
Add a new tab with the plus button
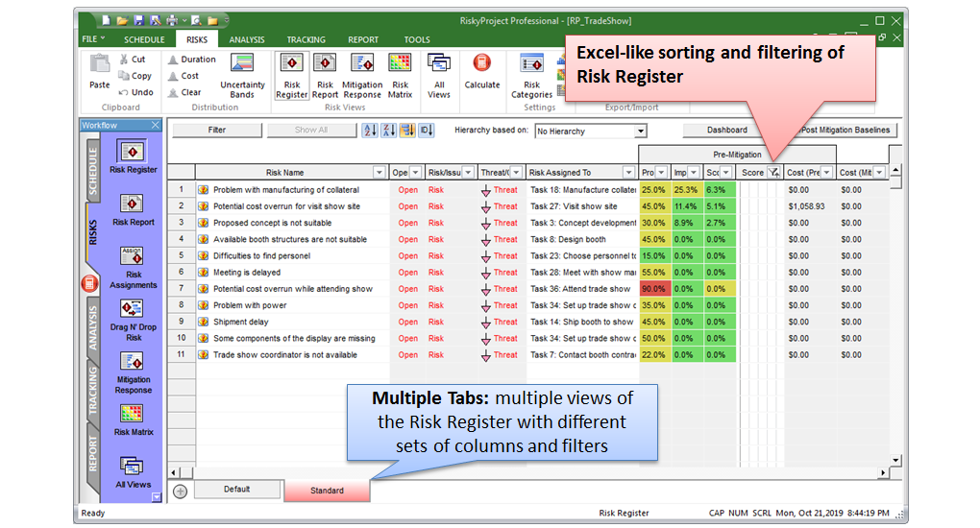(x=180, y=492)
